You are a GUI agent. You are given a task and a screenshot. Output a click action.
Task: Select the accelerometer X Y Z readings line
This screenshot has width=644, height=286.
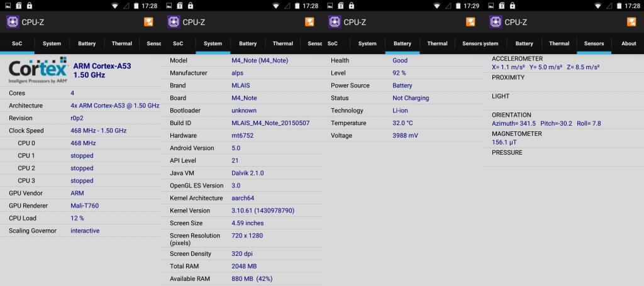coord(545,67)
